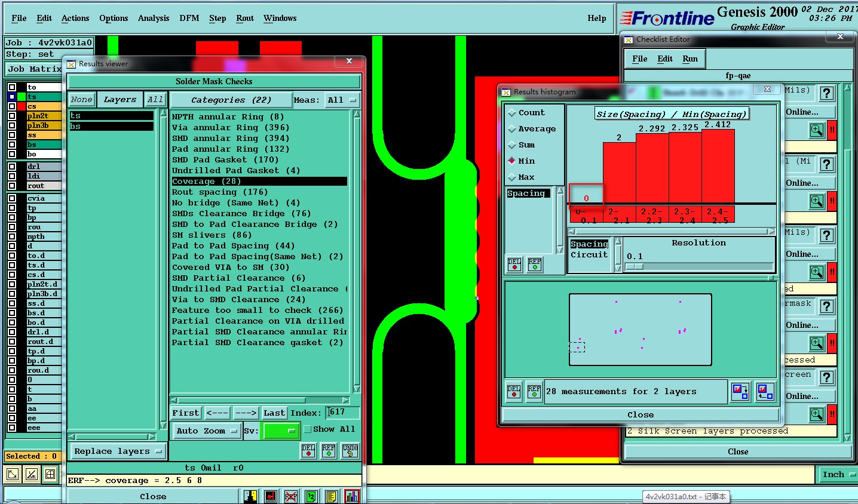Click the UNDO icon in Results viewer
This screenshot has height=504, width=858.
click(350, 451)
